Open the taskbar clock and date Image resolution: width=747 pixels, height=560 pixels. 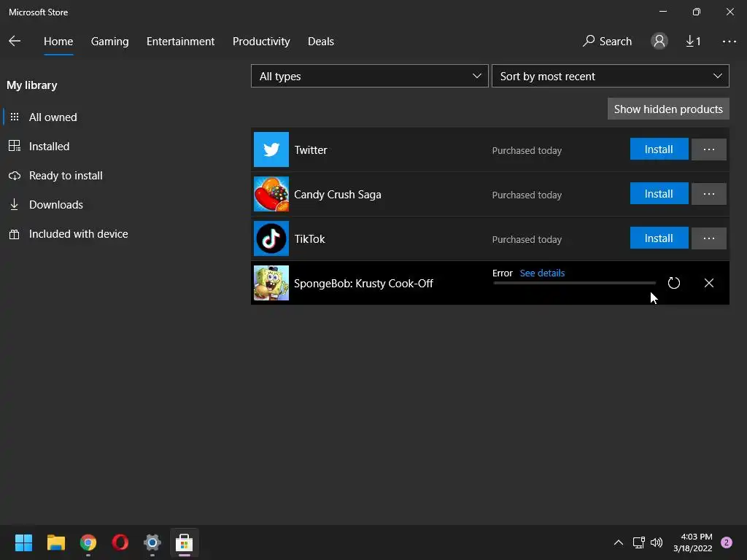pyautogui.click(x=693, y=542)
